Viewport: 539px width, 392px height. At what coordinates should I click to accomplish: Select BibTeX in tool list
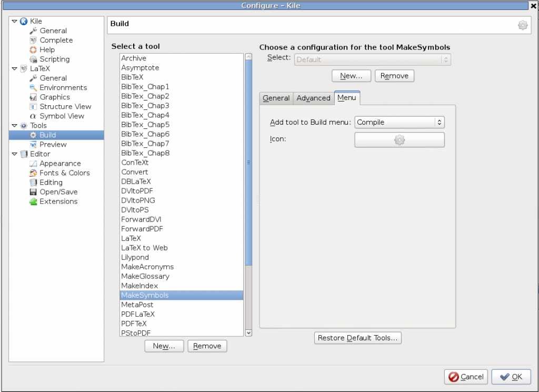[x=182, y=77]
